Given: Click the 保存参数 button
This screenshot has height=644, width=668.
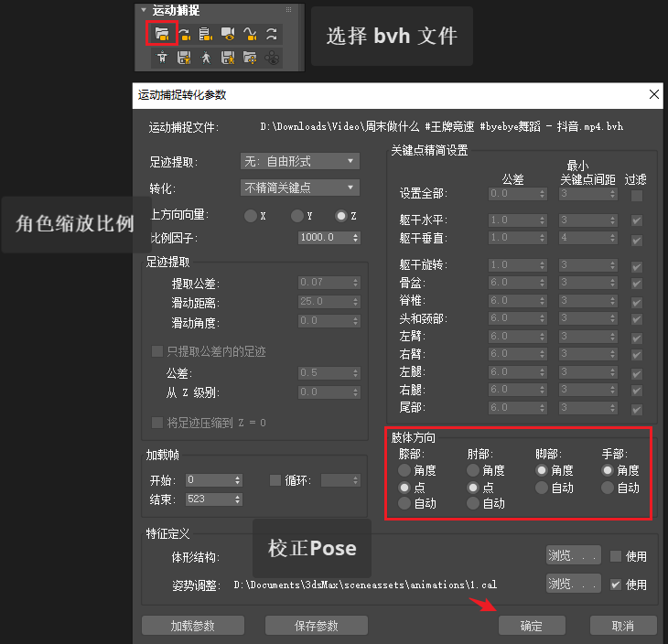Looking at the screenshot, I should [316, 626].
